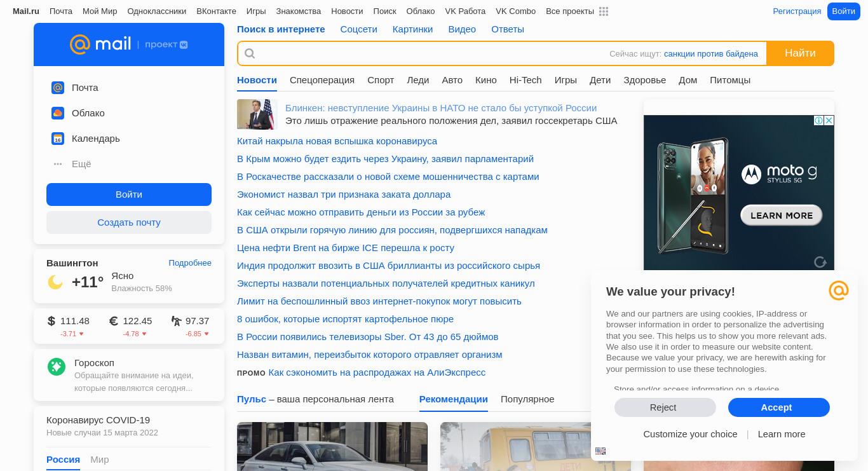The image size is (868, 471).
Task: Click the blue Войти button in sidebar
Action: pyautogui.click(x=129, y=195)
